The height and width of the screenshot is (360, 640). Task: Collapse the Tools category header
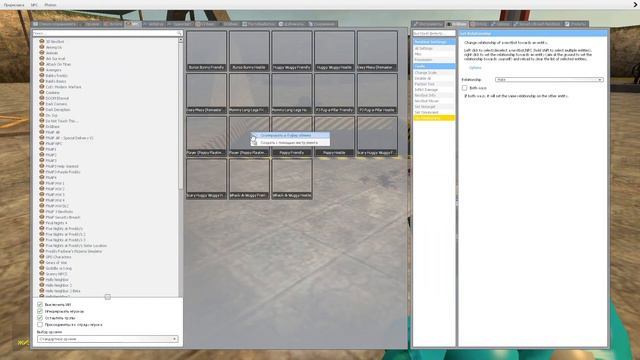pyautogui.click(x=434, y=66)
